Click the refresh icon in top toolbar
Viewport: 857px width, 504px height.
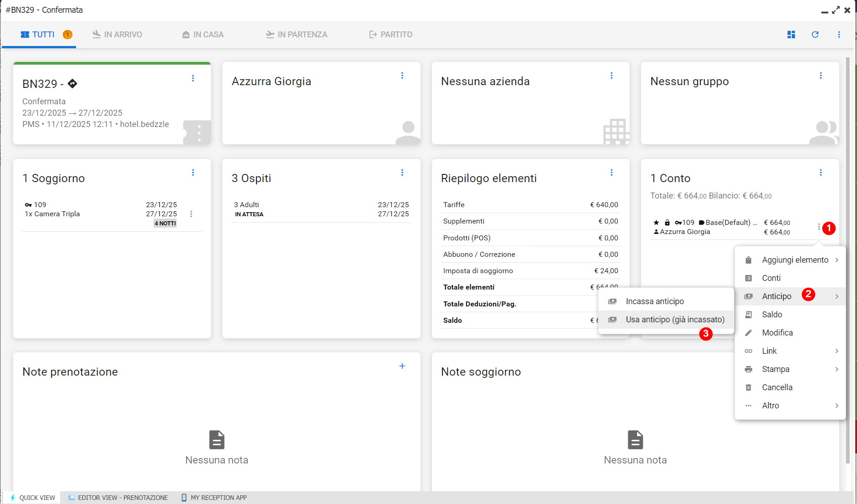(815, 35)
